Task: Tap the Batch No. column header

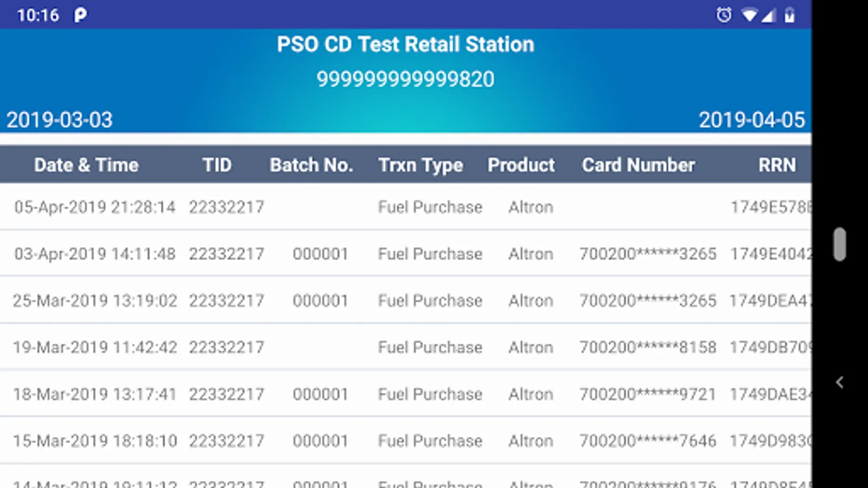Action: pos(311,165)
